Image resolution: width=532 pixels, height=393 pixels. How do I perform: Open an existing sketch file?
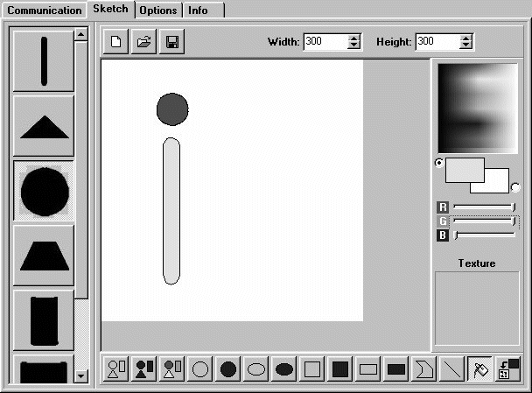click(143, 41)
